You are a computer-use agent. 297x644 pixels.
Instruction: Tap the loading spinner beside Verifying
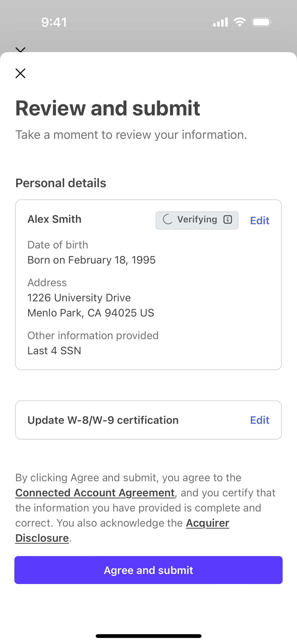click(168, 219)
